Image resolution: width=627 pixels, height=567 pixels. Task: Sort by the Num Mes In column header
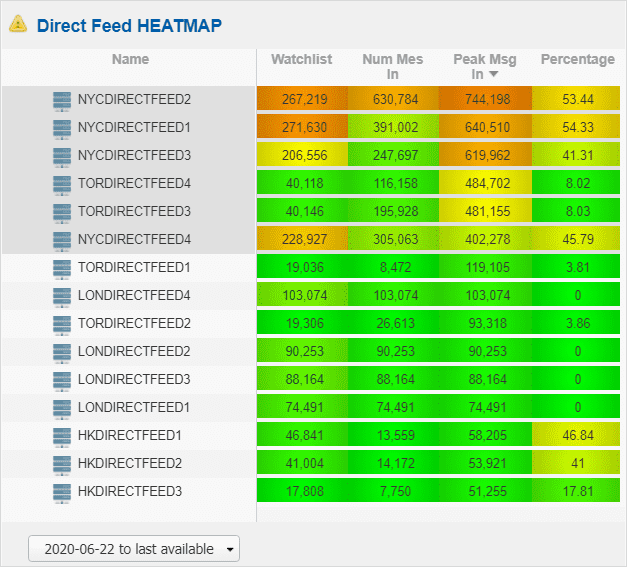(x=393, y=66)
